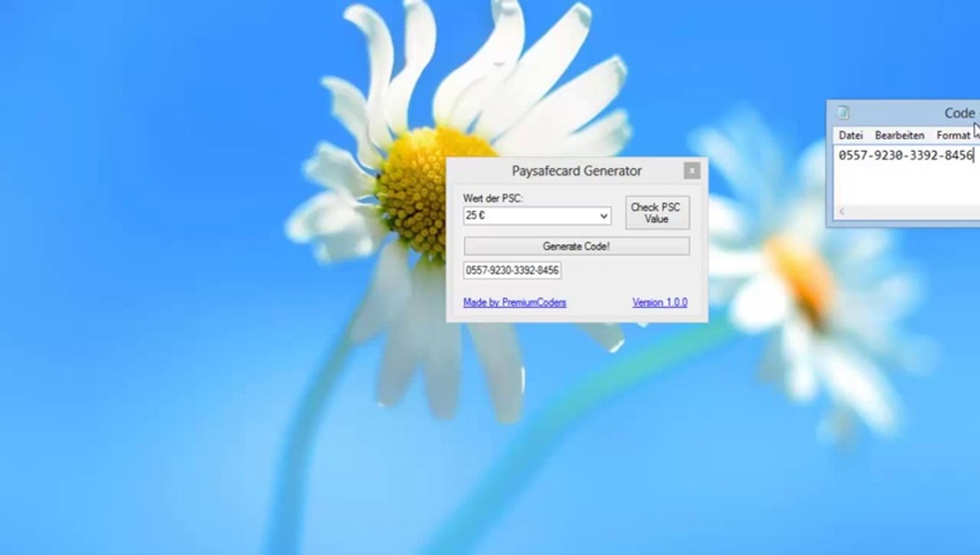Click the left scroll arrow in the Code window
The image size is (980, 555).
841,211
